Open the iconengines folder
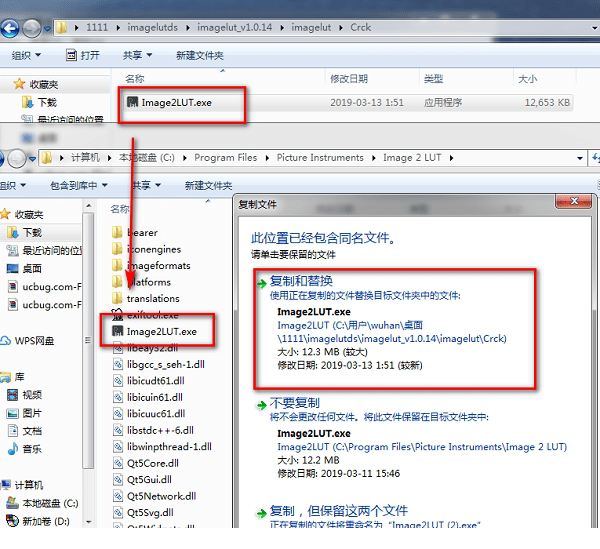The image size is (600, 549). pyautogui.click(x=147, y=249)
